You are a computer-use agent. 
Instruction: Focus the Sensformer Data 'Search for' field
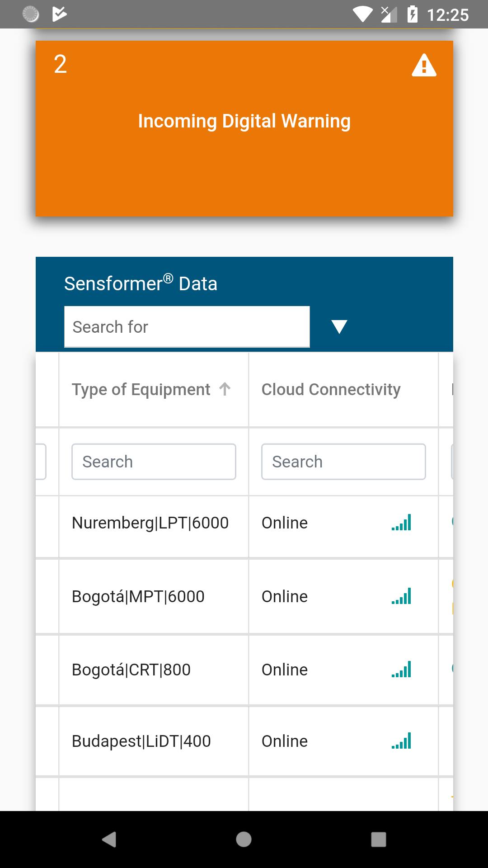tap(187, 327)
